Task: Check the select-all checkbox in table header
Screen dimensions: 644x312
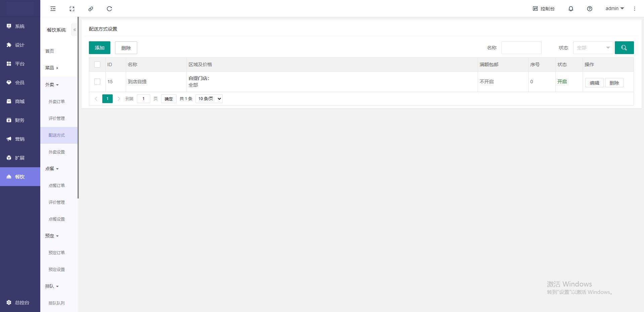Action: (x=97, y=64)
